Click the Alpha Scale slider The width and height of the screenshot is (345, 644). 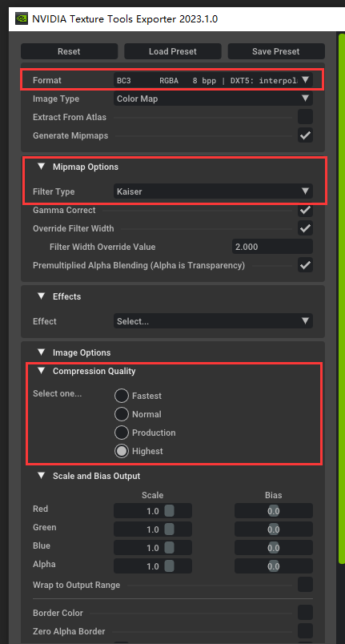click(153, 566)
